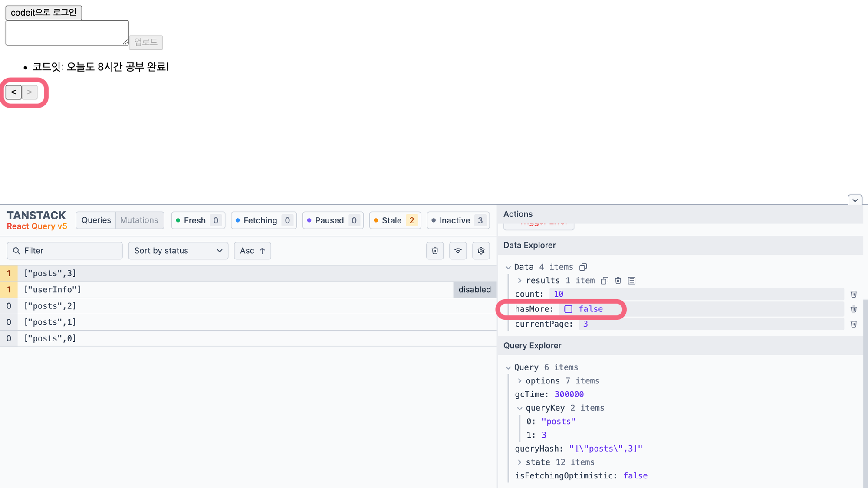Switch to the Mutations tab
868x488 pixels.
139,220
